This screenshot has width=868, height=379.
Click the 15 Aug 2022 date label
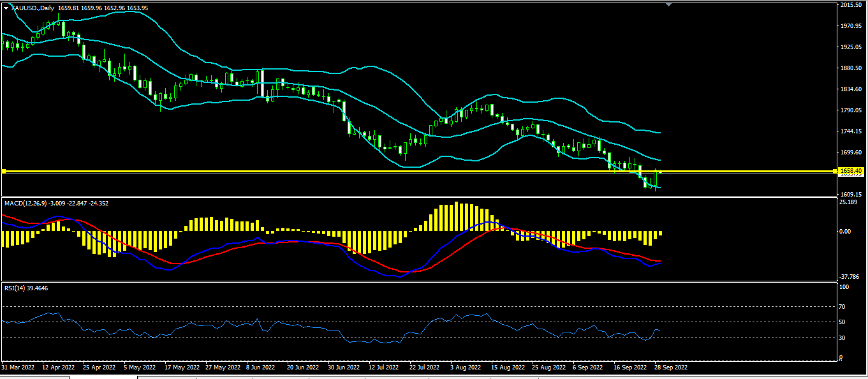(508, 368)
